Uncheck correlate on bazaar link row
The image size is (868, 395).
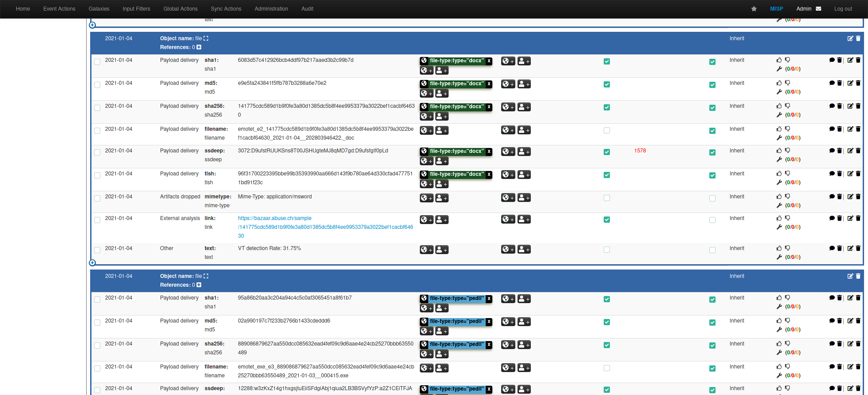607,220
